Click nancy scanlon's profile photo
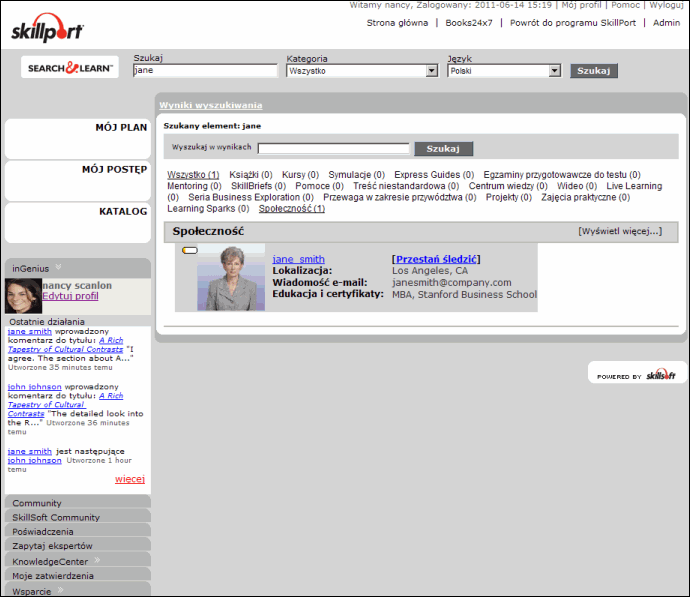This screenshot has width=690, height=597. [23, 295]
